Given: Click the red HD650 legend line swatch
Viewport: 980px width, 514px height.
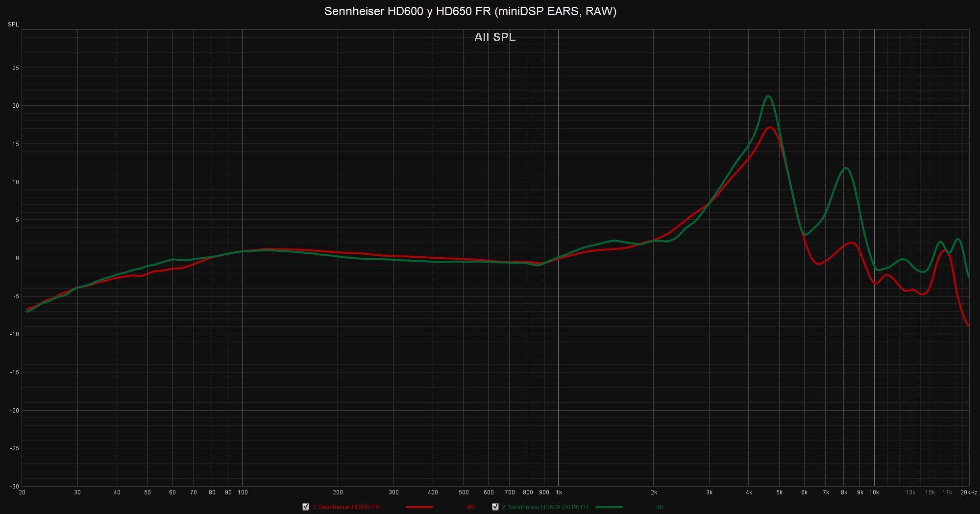Looking at the screenshot, I should point(419,507).
